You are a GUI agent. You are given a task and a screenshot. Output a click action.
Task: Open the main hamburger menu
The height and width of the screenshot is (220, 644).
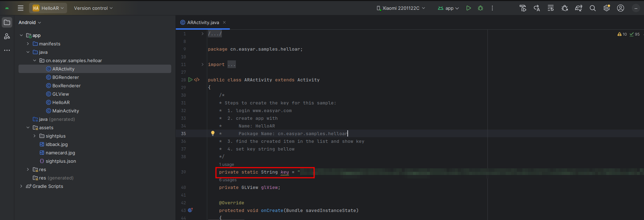click(21, 8)
